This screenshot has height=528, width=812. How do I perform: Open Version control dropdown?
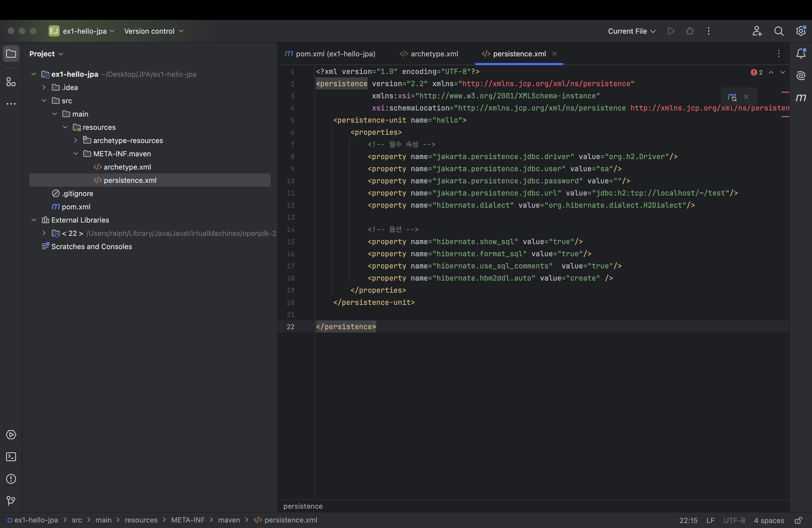(x=154, y=31)
